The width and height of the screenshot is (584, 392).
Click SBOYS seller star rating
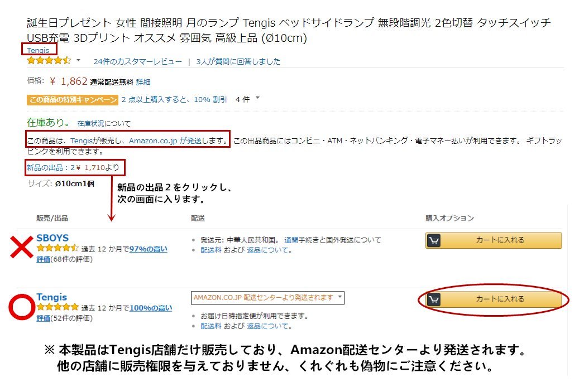58,248
